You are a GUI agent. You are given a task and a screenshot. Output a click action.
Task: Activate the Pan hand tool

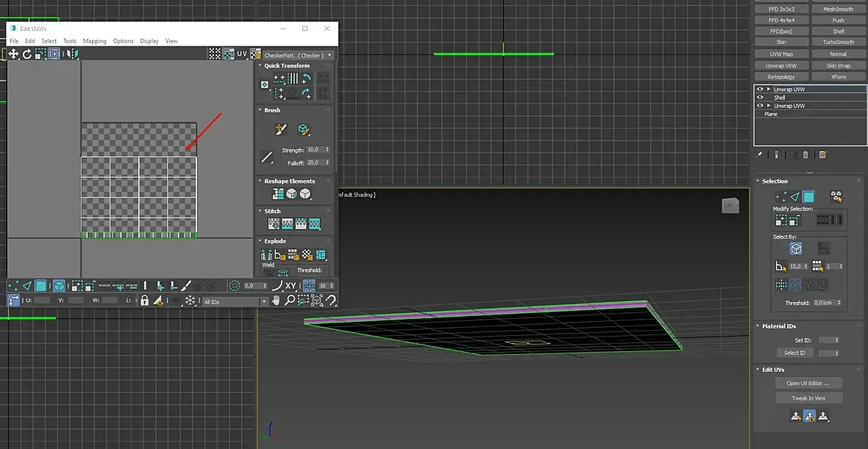click(277, 301)
